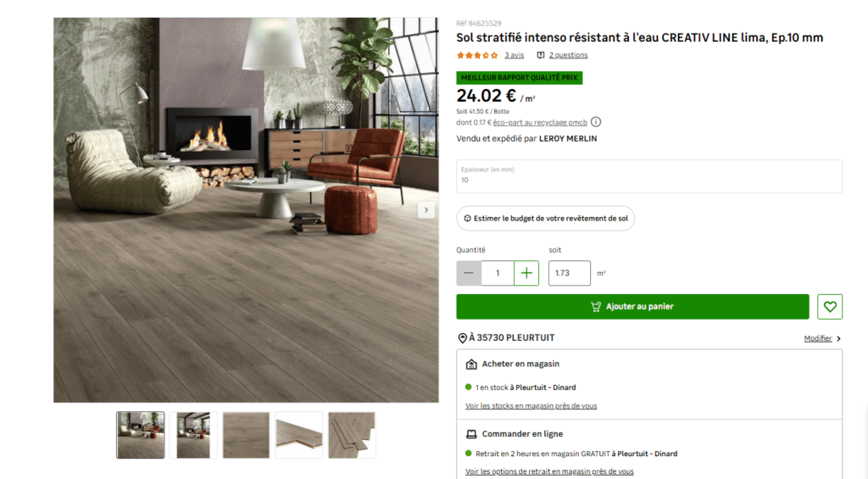This screenshot has height=479, width=868.
Task: Click the shopping cart icon in the add button
Action: coord(596,306)
